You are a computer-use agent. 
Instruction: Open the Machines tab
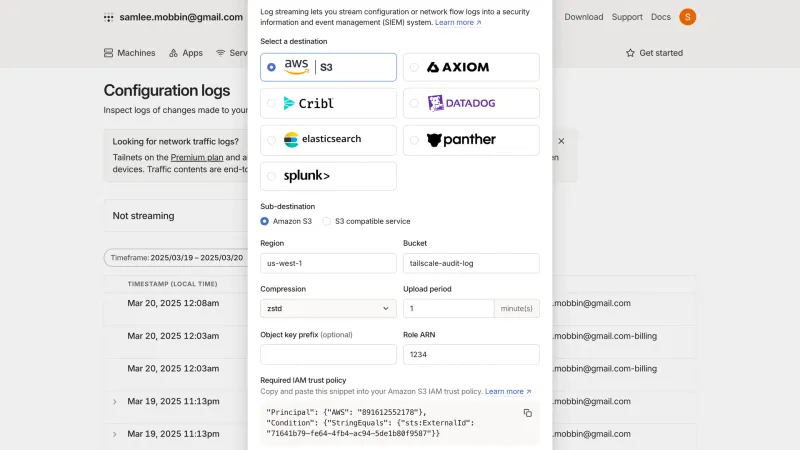click(x=130, y=53)
